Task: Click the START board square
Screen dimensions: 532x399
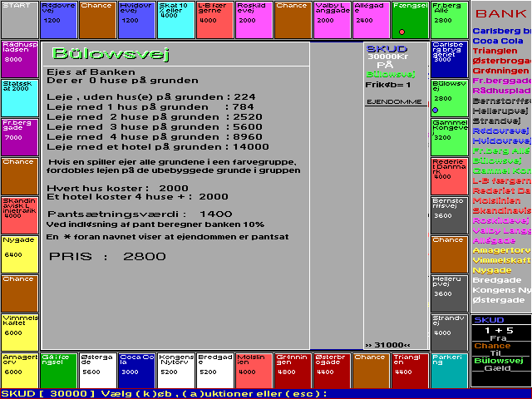Action: tap(20, 20)
